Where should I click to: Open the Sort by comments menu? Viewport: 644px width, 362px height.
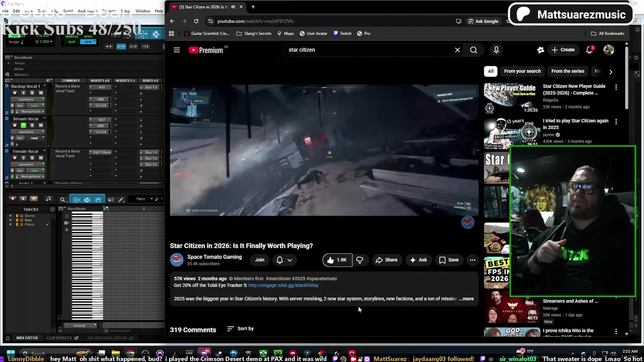(240, 329)
